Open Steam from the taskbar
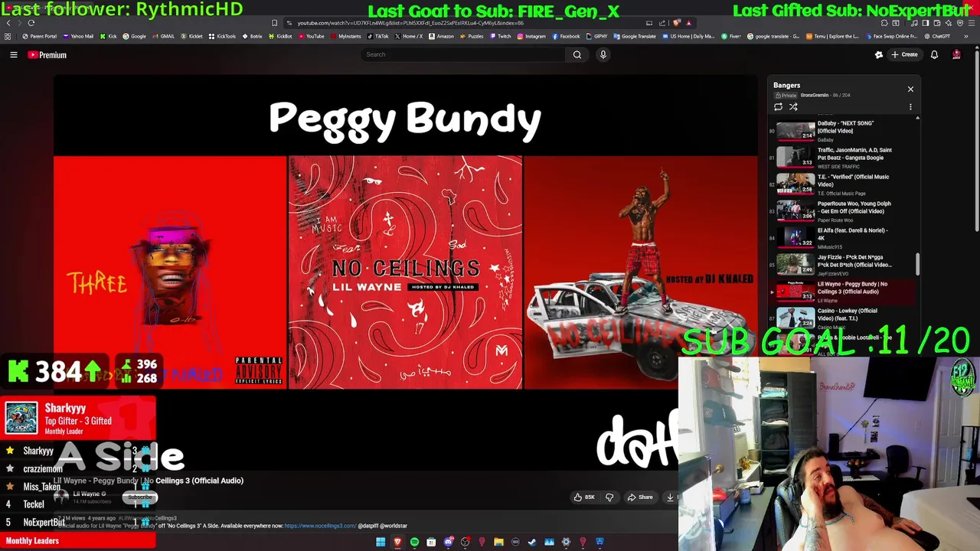Screen dimensions: 980x551 pyautogui.click(x=532, y=542)
